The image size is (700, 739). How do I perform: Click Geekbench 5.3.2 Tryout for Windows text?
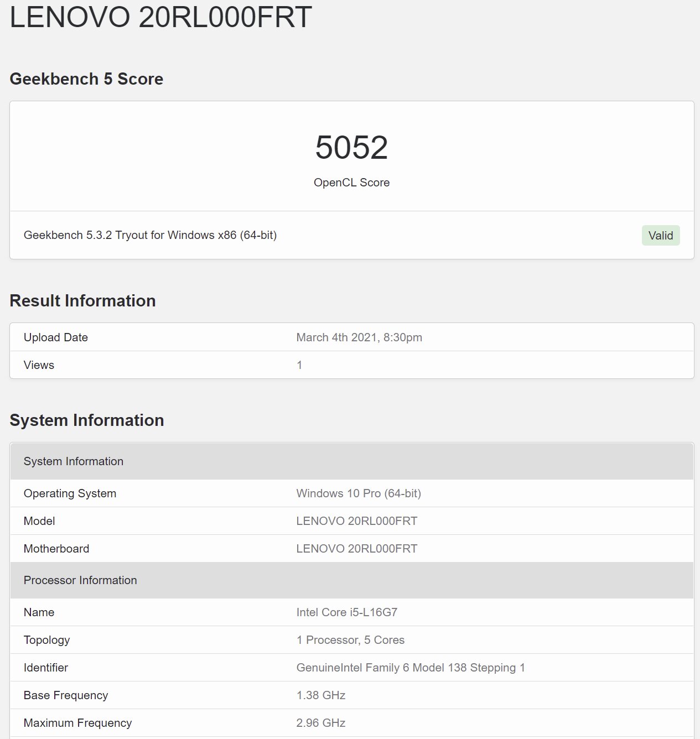pos(150,235)
